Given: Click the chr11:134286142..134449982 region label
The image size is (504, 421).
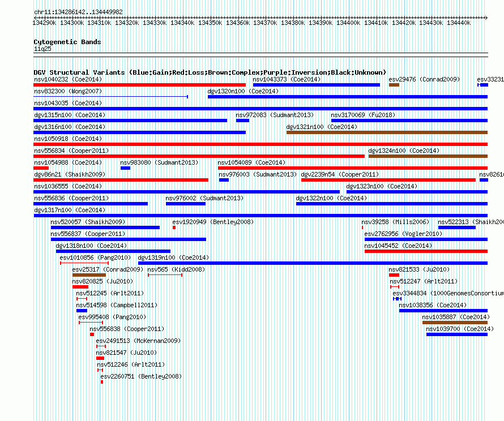Looking at the screenshot, I should 78,12.
